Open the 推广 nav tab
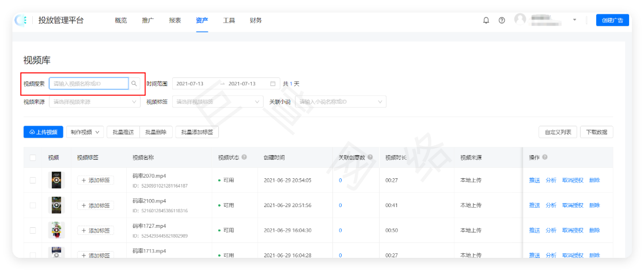 [148, 20]
